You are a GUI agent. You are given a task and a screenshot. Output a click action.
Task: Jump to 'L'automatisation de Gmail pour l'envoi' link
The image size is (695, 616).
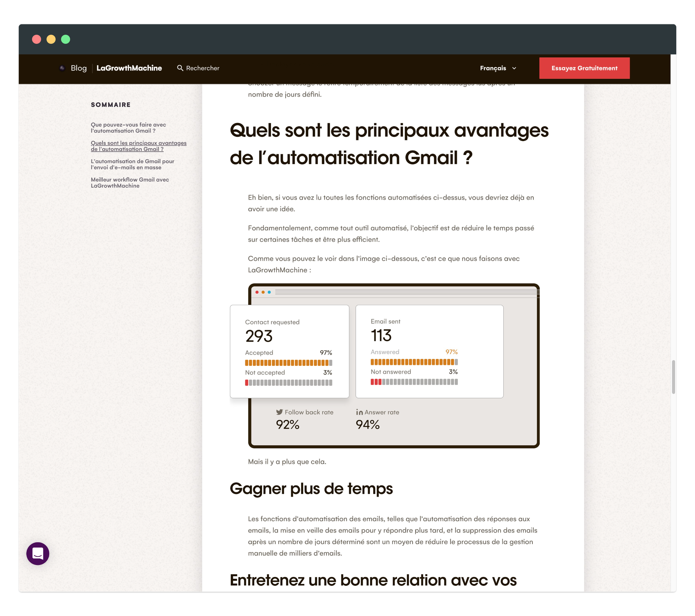click(x=132, y=164)
